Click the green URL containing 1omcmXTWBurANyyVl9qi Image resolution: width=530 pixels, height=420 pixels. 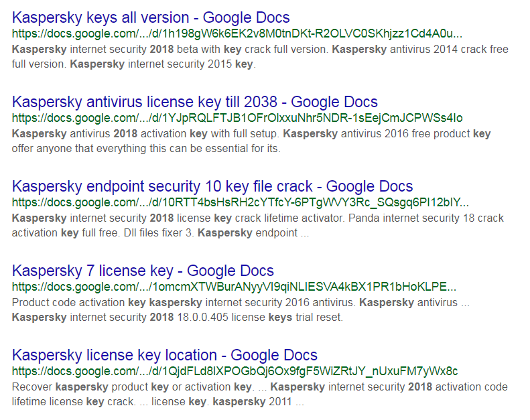click(x=235, y=287)
